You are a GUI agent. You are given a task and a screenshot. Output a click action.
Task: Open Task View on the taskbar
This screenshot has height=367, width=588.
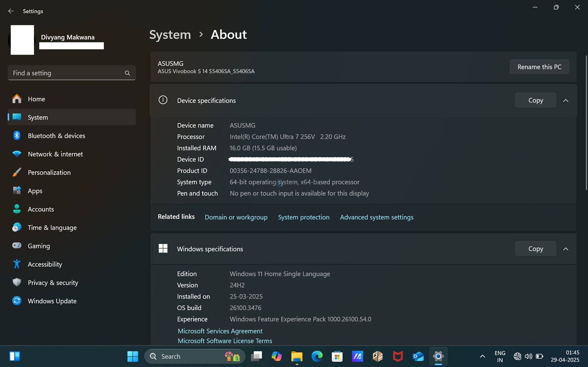point(256,356)
